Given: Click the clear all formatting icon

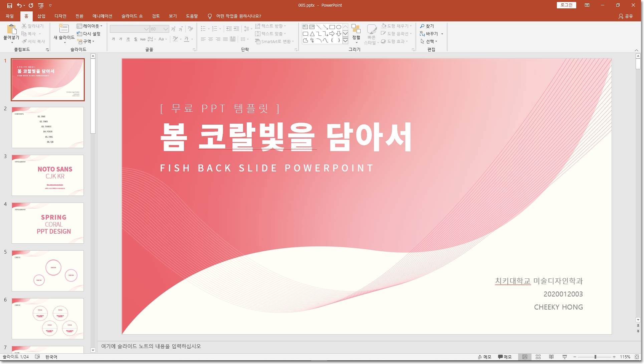Looking at the screenshot, I should 191,29.
